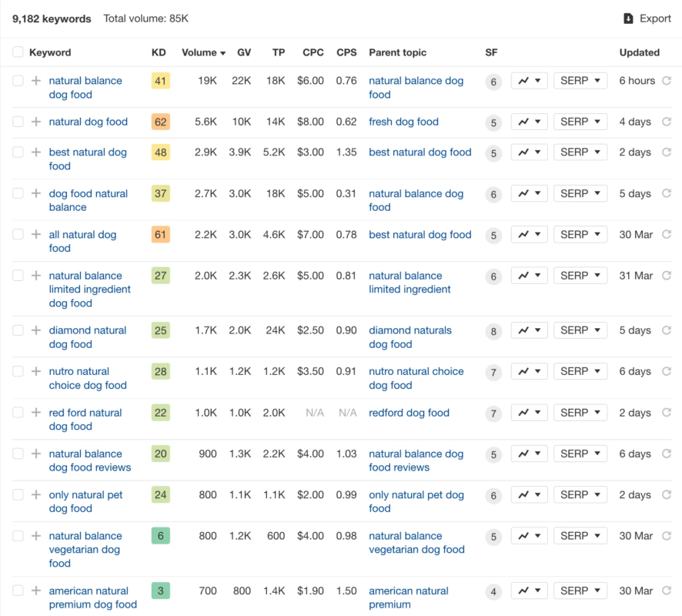Image resolution: width=682 pixels, height=616 pixels.
Task: Click plus icon for 'dog food natural balance'
Action: click(36, 193)
